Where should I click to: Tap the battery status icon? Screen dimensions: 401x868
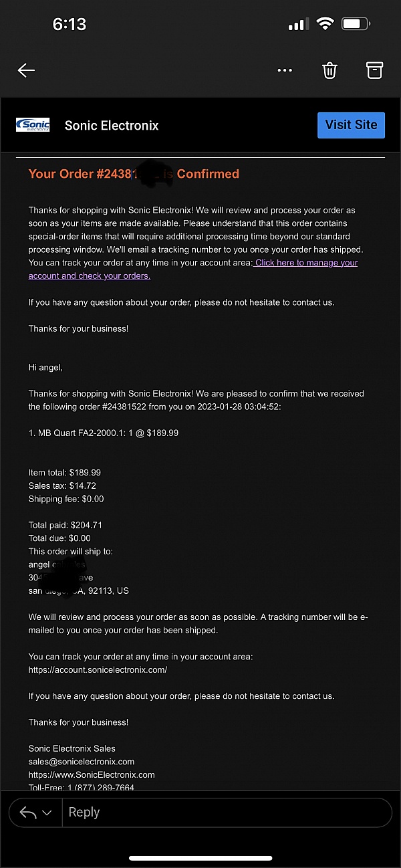(x=356, y=24)
